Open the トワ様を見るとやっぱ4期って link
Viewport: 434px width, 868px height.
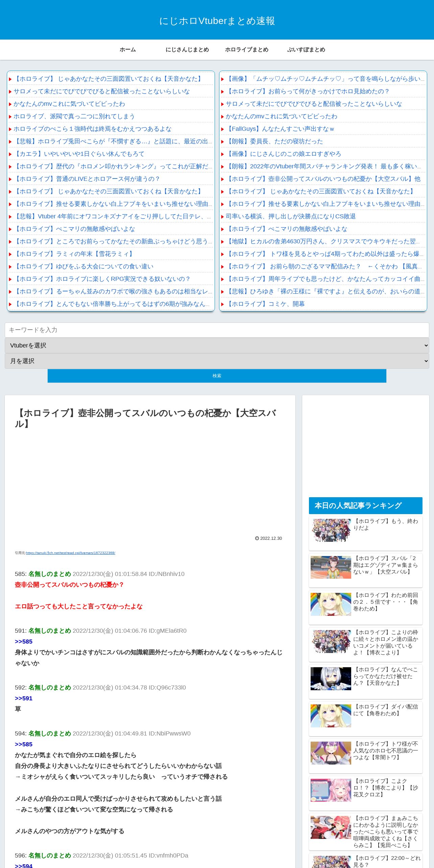coord(325,254)
